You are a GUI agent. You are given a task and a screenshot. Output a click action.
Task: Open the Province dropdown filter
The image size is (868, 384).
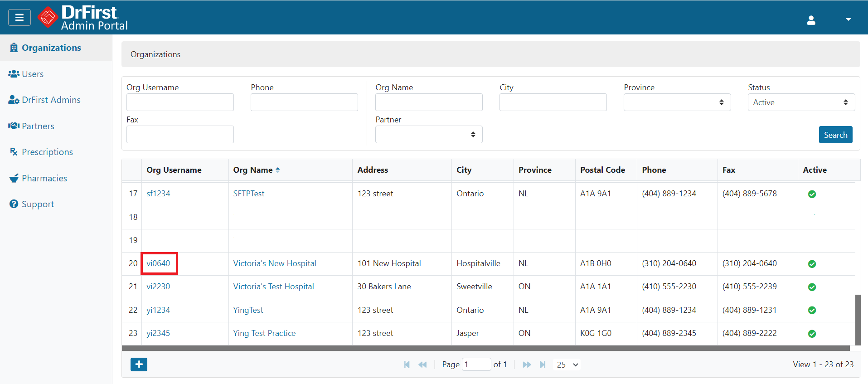click(x=677, y=102)
